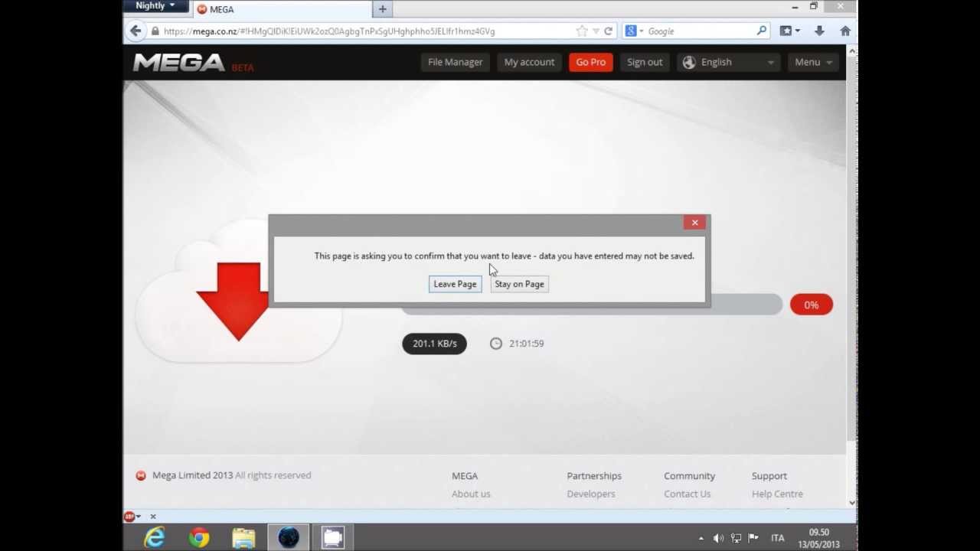Click the Mega Limited 2013 footer text

coord(192,475)
